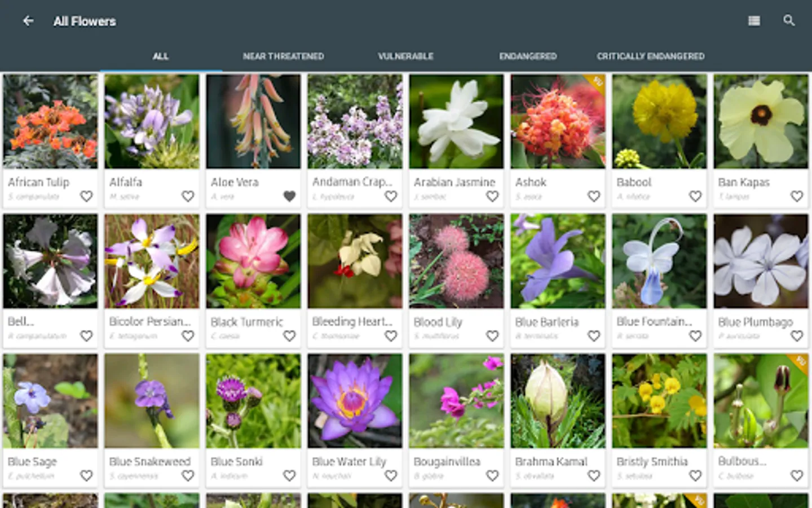Select the ALL tab
Image resolution: width=812 pixels, height=508 pixels.
coord(161,56)
